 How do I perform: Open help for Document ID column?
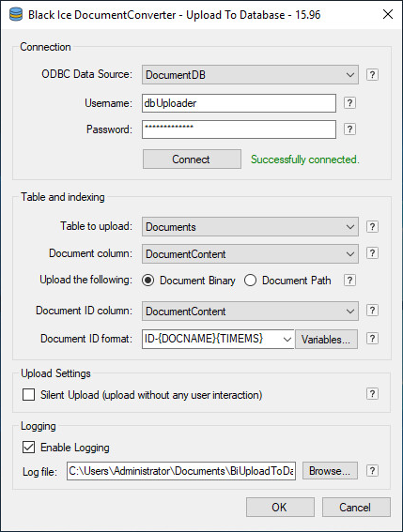[x=372, y=311]
